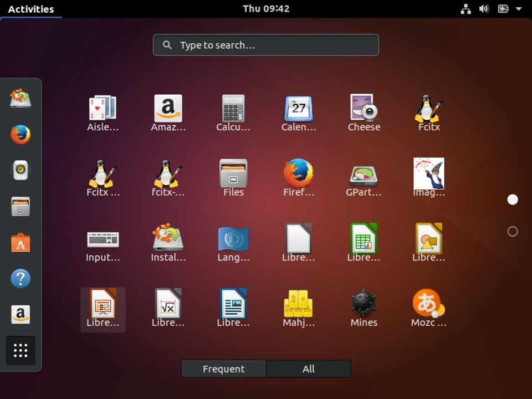This screenshot has height=399, width=532.
Task: Switch to second app page indicator
Action: point(512,232)
